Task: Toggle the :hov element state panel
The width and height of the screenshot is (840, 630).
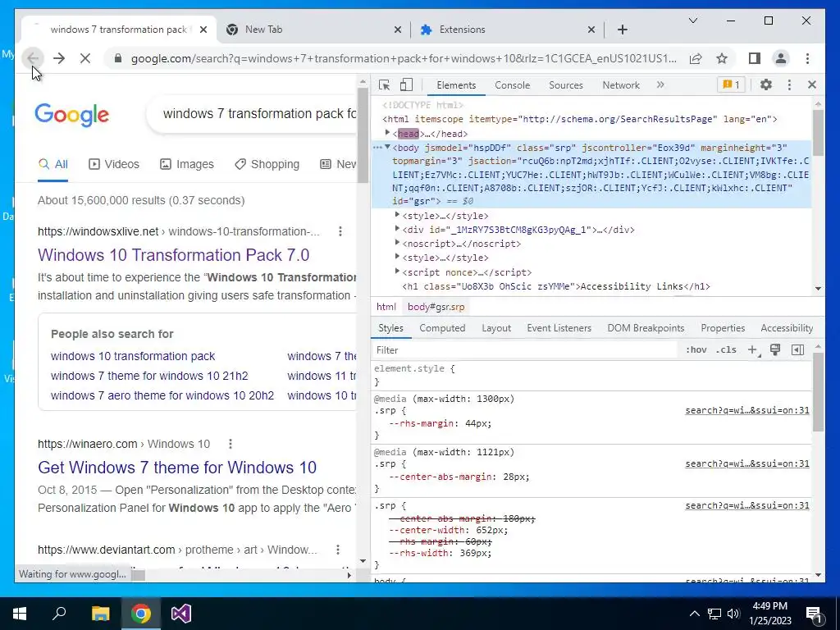Action: pos(696,349)
